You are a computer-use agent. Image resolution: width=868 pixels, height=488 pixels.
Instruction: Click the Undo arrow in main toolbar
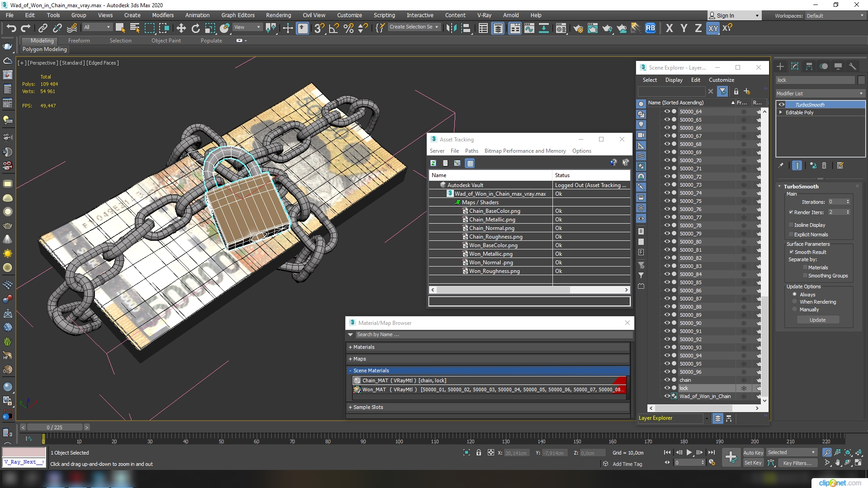(x=11, y=28)
